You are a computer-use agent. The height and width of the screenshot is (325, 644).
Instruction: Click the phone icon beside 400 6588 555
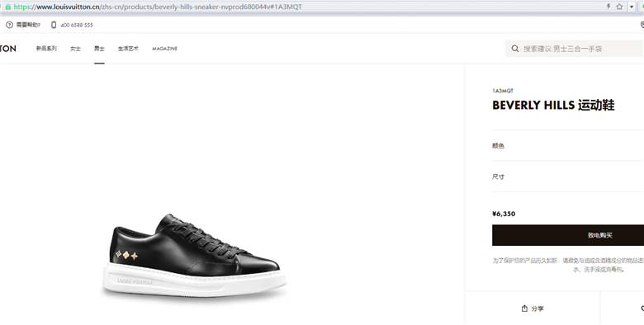[x=54, y=25]
